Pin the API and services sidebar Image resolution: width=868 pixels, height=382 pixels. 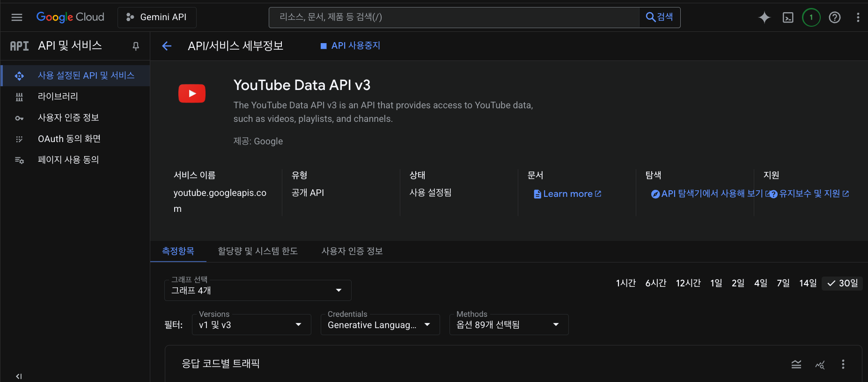click(x=136, y=46)
